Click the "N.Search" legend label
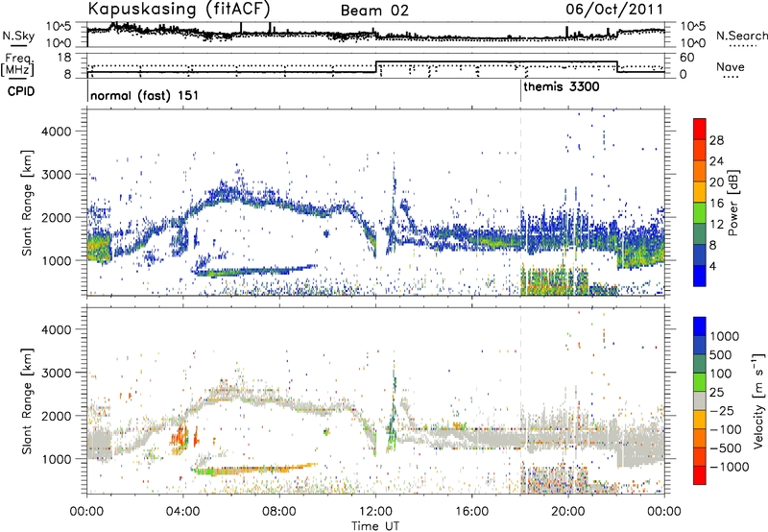Image resolution: width=768 pixels, height=532 pixels. click(x=742, y=36)
